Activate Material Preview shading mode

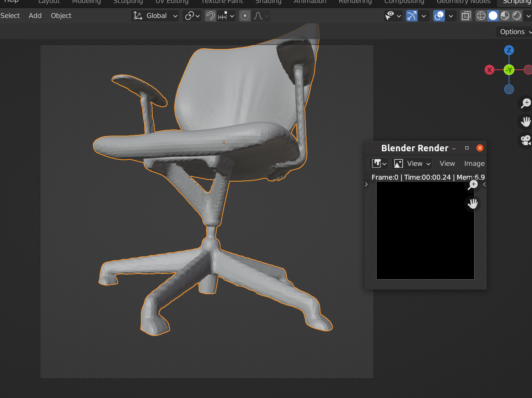pyautogui.click(x=505, y=16)
